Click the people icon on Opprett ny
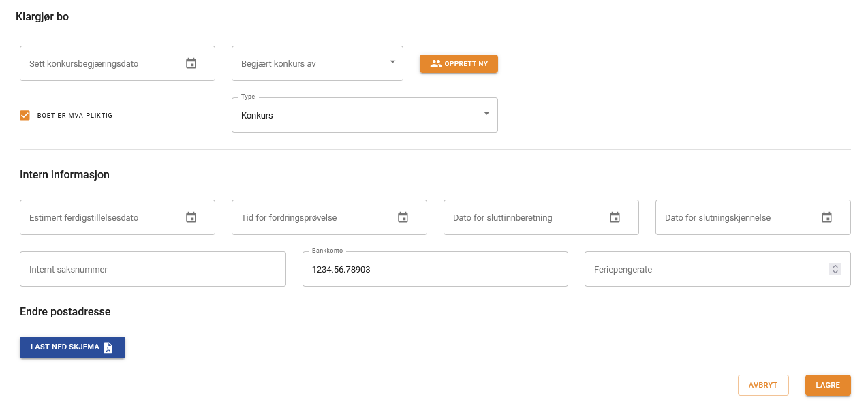Screen dimensions: 868x404 click(436, 64)
